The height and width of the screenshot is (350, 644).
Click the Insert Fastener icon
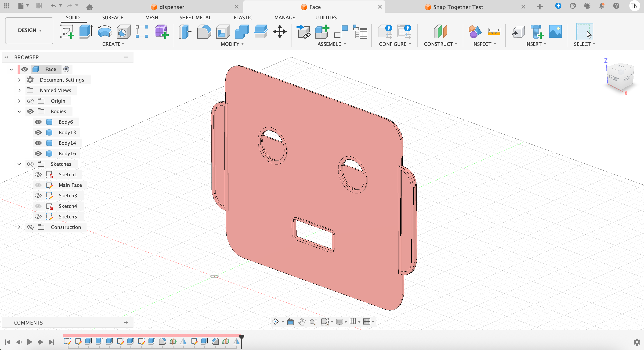[537, 31]
